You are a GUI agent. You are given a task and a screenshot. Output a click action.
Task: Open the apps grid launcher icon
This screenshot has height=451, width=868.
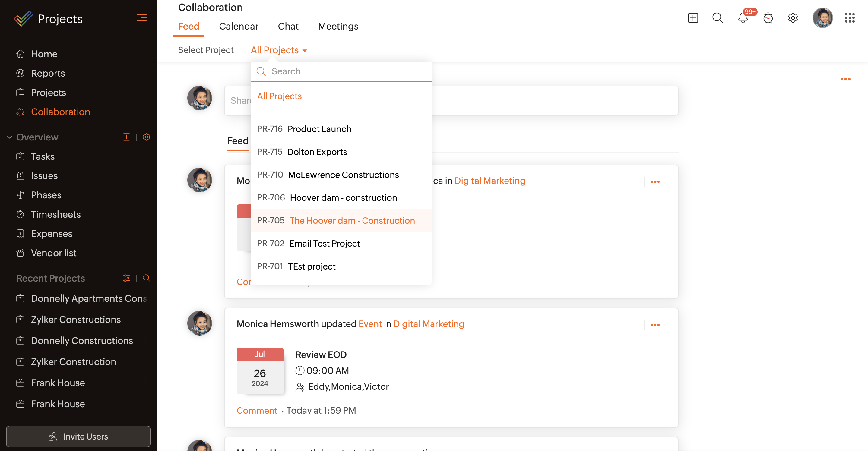coord(850,18)
